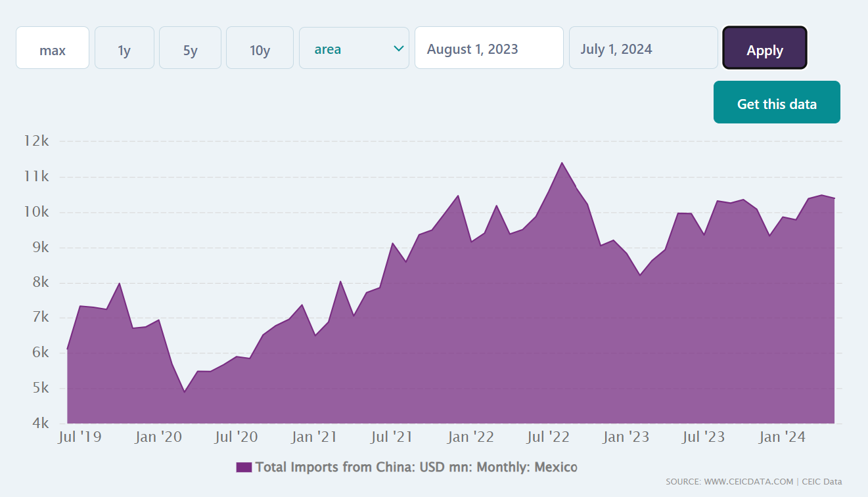Screen dimensions: 868x497
Task: Choose the 1y range button
Action: (x=124, y=47)
